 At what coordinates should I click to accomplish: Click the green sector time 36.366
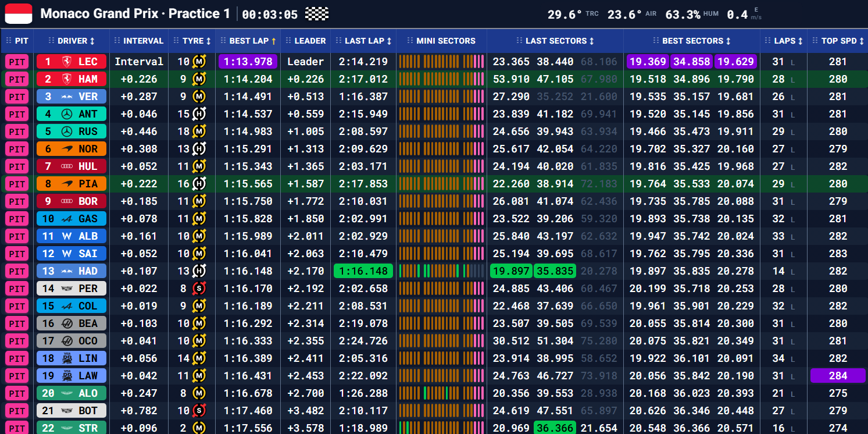(555, 428)
